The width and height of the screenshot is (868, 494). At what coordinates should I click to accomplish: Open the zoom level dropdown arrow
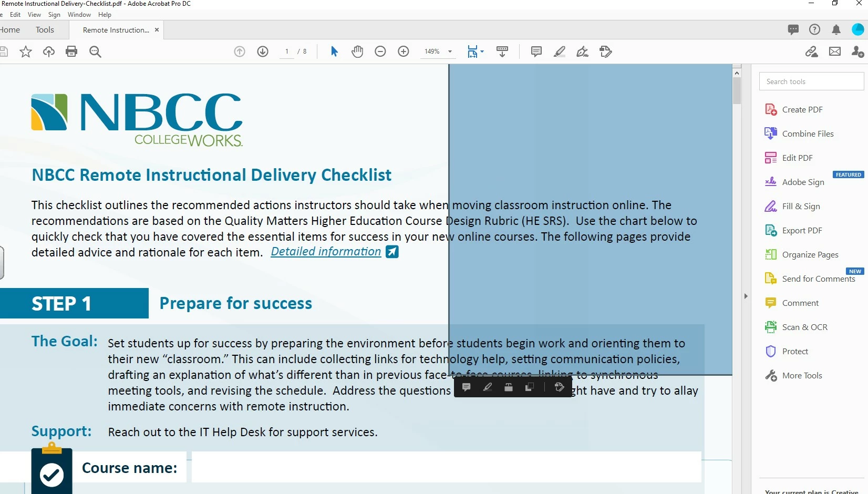click(450, 52)
